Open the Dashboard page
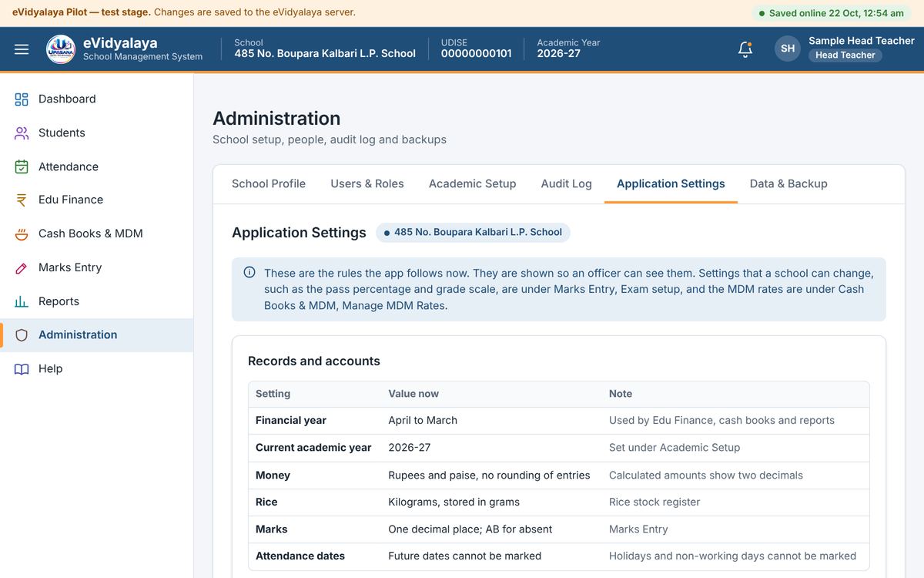This screenshot has height=578, width=924. point(96,99)
